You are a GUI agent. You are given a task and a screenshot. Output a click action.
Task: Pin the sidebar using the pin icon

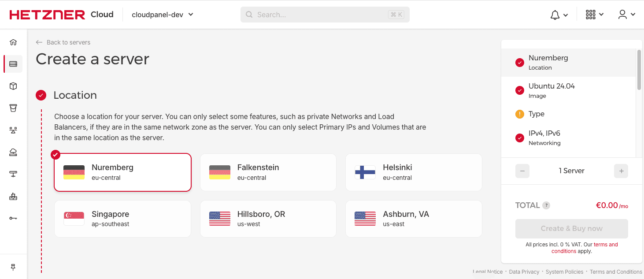tap(13, 267)
